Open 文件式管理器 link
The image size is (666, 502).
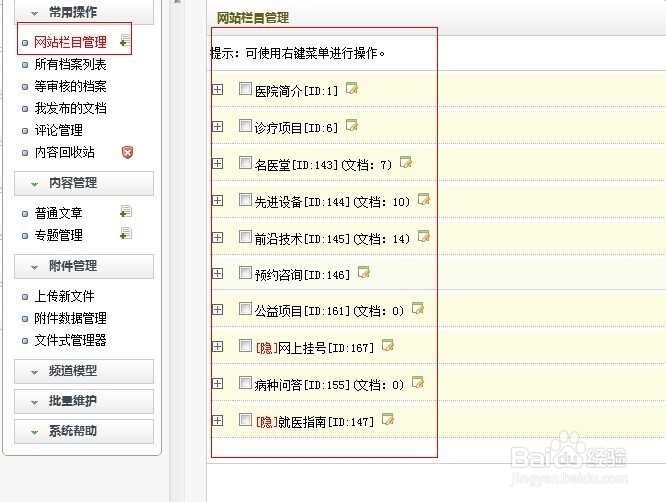(70, 340)
